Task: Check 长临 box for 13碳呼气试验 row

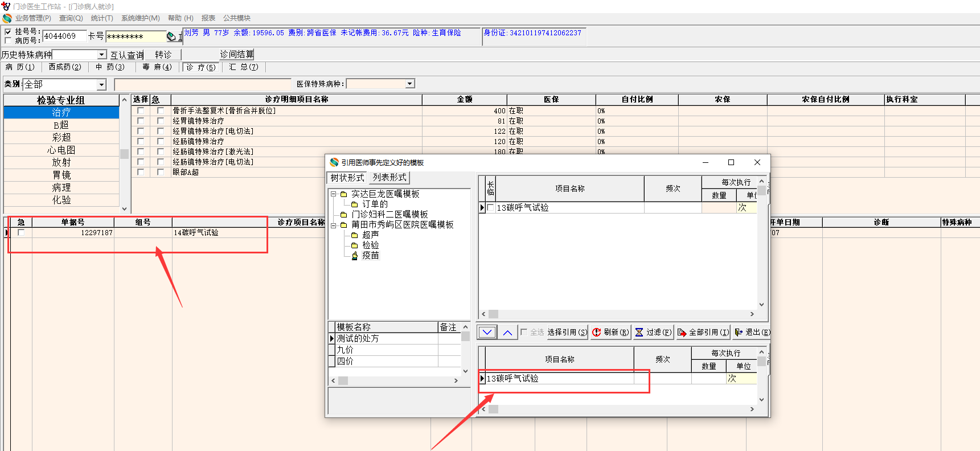Action: 490,208
